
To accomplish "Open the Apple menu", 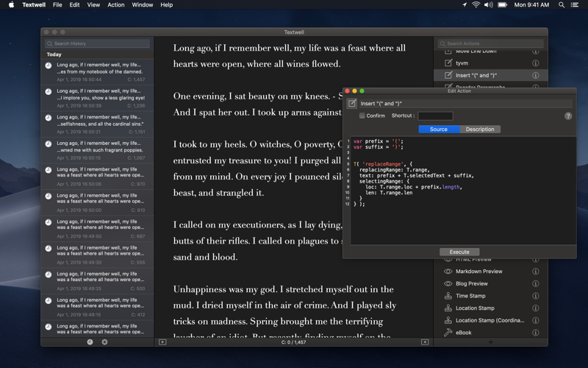I will coord(12,5).
